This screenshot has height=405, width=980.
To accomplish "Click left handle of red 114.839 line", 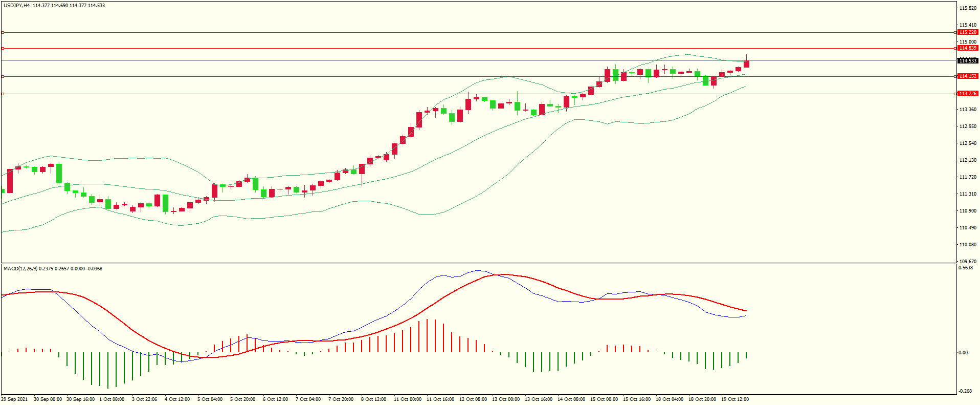I will click(3, 49).
